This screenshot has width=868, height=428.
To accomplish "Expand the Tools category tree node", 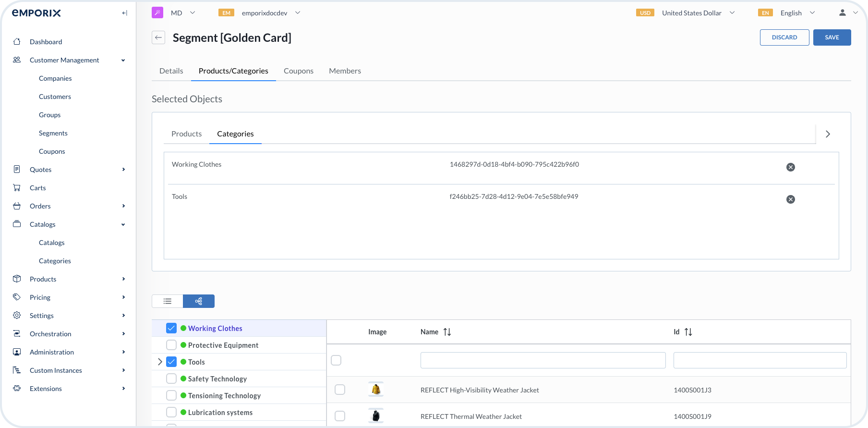I will tap(160, 362).
